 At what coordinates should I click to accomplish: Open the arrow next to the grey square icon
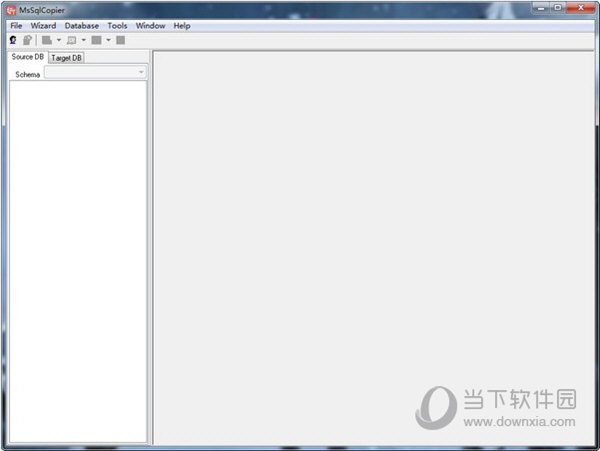point(108,40)
